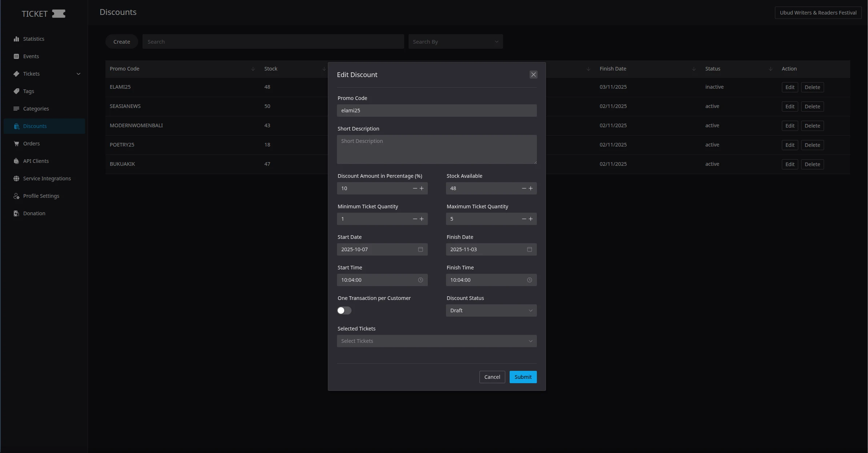Submit the discount changes
868x453 pixels.
[x=523, y=377]
